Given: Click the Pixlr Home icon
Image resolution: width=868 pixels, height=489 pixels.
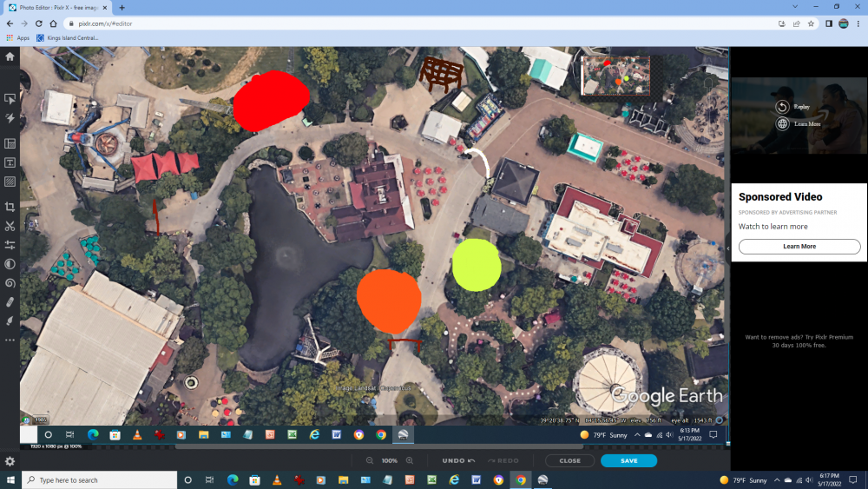Looking at the screenshot, I should (x=10, y=56).
